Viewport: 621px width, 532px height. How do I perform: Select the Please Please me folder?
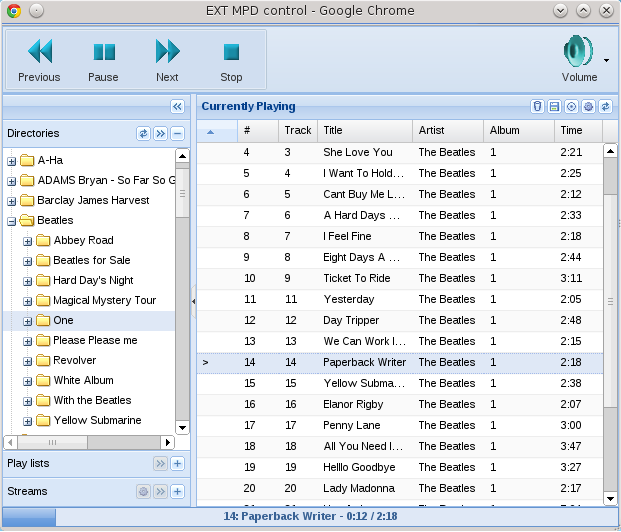(x=95, y=340)
